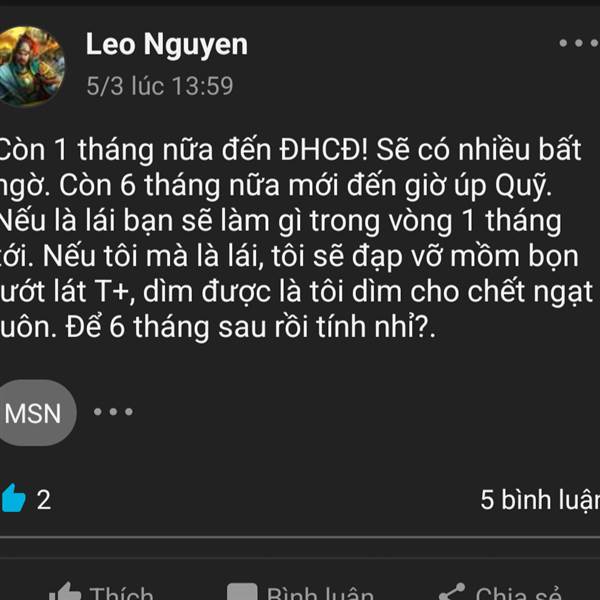Click the Chia sẻ share icon
This screenshot has width=600, height=600.
point(452,592)
